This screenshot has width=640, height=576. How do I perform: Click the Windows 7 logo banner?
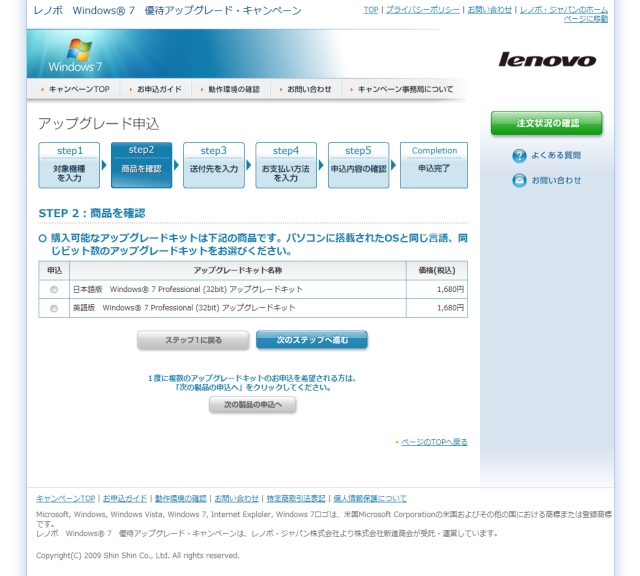tap(75, 55)
